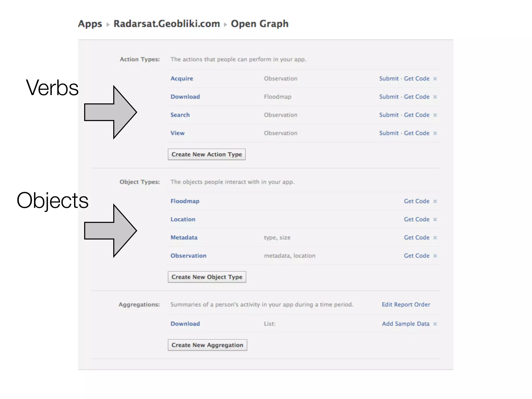Open the Edit Report Order link
532x399 pixels.
click(406, 304)
